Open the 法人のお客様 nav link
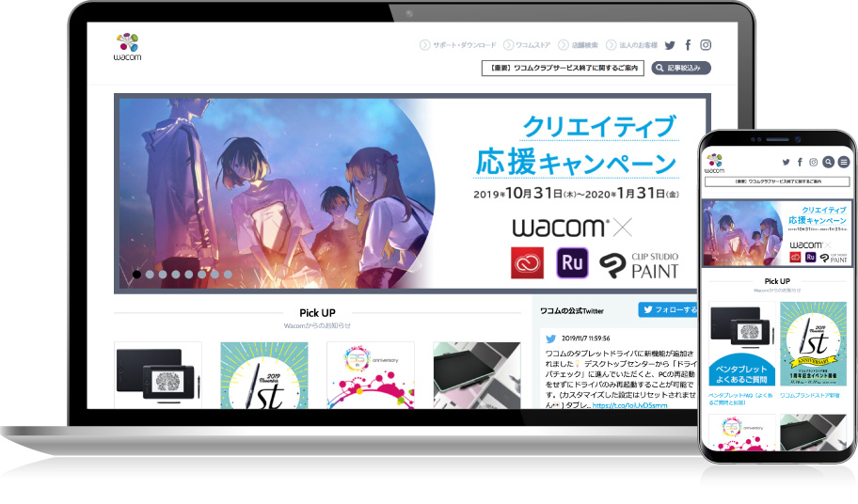The height and width of the screenshot is (504, 858). tap(631, 45)
